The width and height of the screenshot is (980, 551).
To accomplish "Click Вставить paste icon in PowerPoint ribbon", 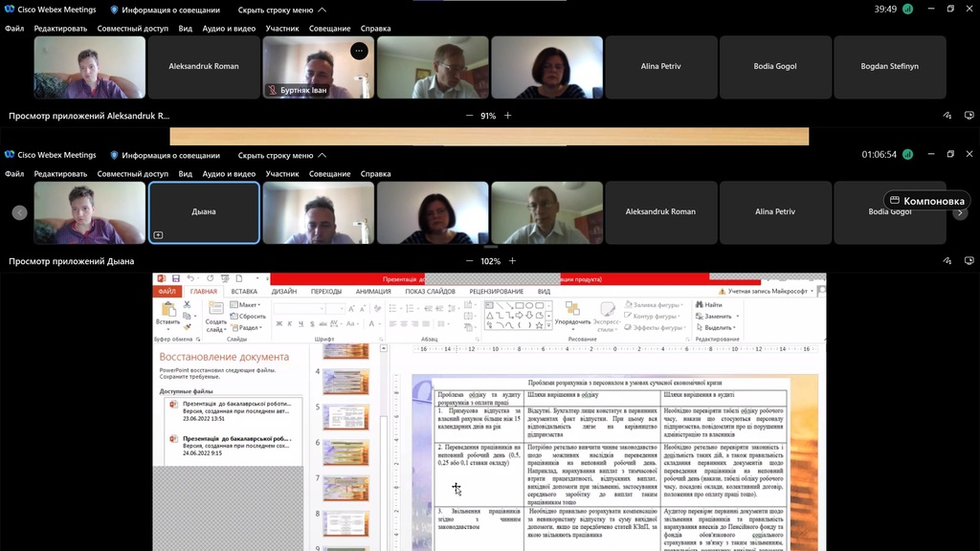I will [167, 310].
